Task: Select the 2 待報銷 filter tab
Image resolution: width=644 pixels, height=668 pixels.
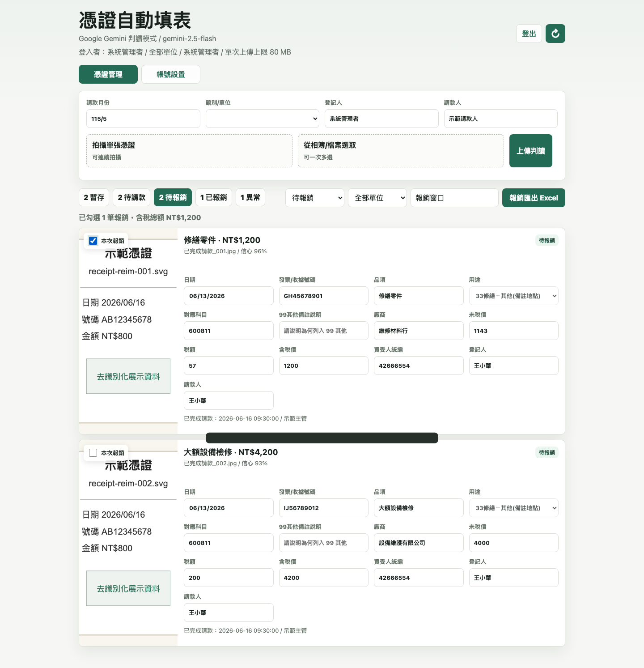Action: click(173, 197)
